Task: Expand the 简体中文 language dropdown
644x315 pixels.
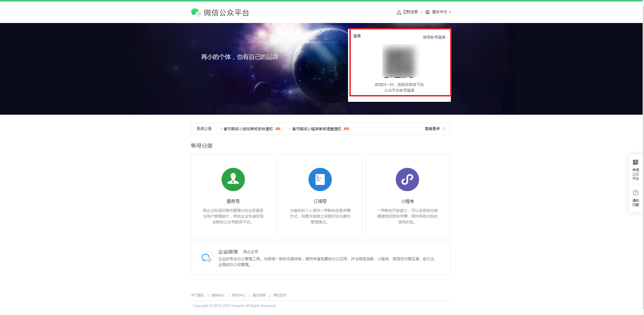Action: pos(441,12)
